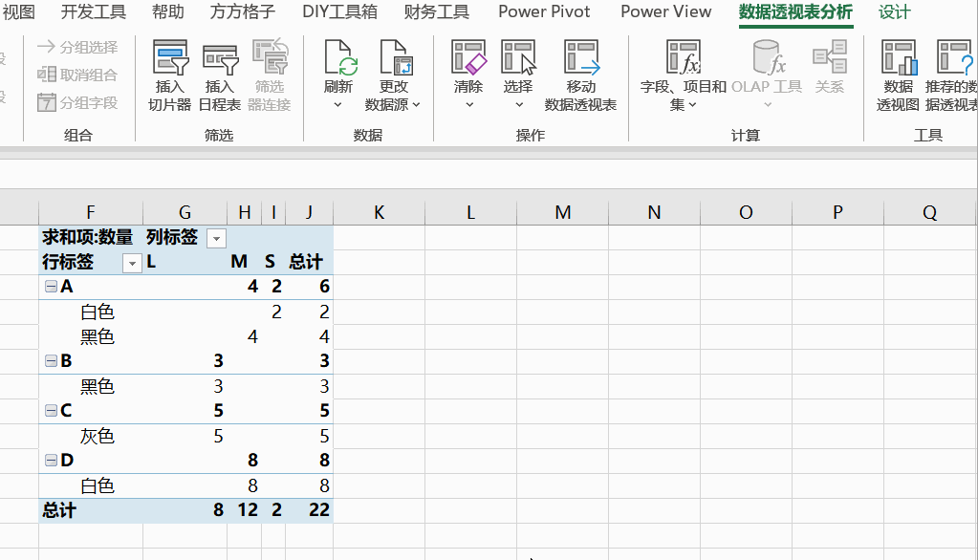Collapse group A in the pivot table
The image size is (978, 560).
(49, 286)
